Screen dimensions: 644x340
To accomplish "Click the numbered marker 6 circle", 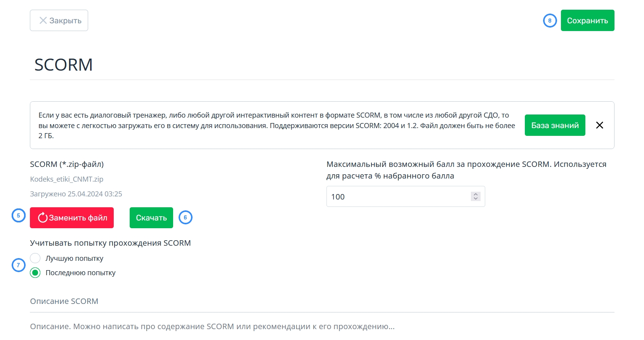I will [186, 217].
